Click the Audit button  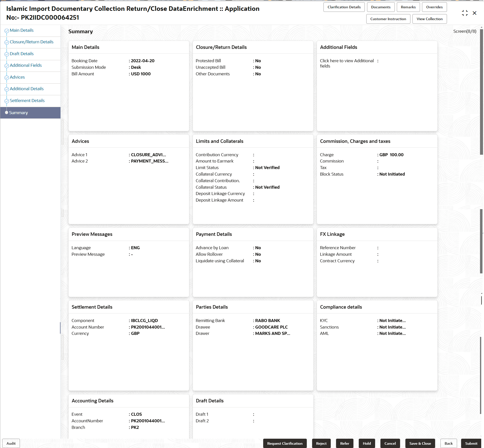pos(11,443)
